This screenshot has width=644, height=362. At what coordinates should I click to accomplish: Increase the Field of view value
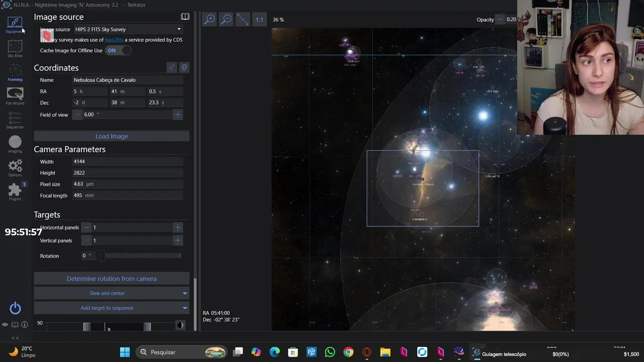(178, 115)
